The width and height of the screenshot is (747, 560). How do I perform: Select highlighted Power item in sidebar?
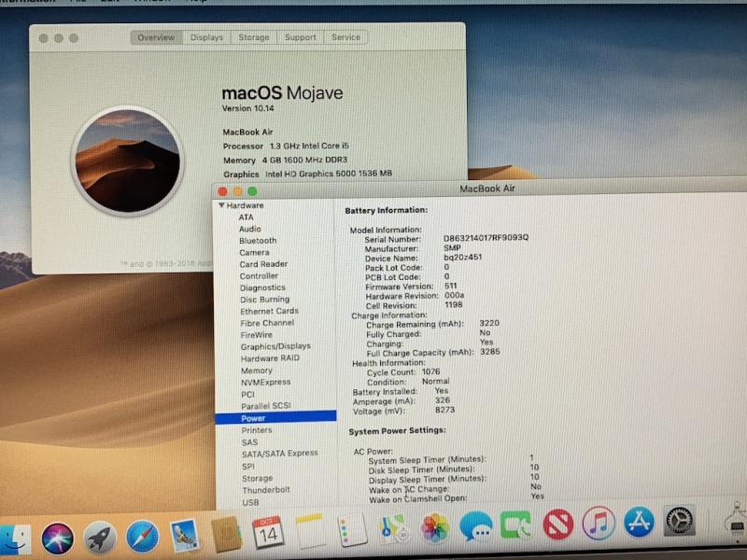tap(275, 417)
